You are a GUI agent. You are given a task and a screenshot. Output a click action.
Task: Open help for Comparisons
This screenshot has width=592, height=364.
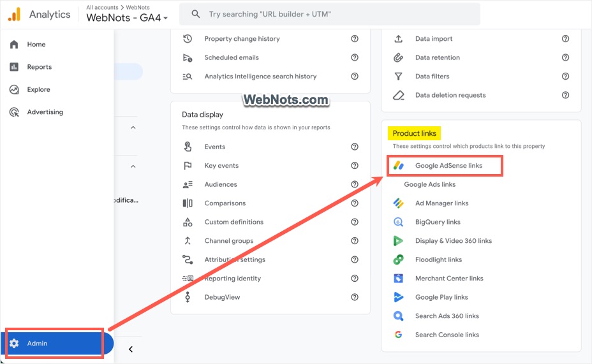point(355,203)
